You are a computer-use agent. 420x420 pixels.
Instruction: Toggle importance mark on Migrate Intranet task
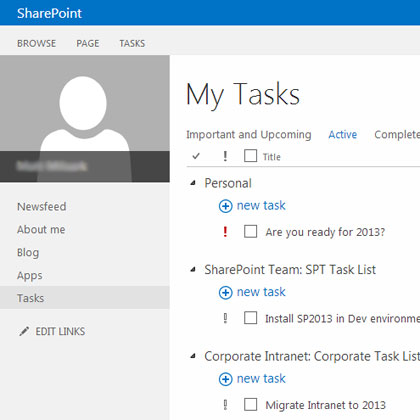coord(225,405)
